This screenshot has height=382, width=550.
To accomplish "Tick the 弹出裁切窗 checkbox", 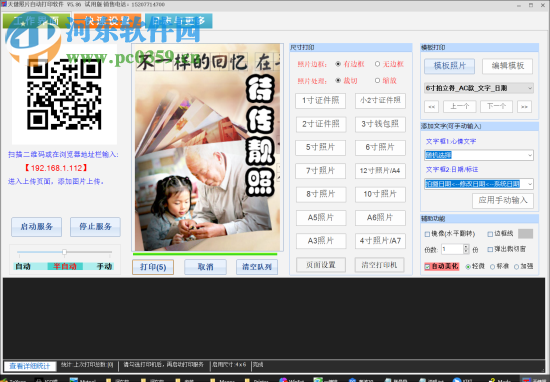I will tap(490, 249).
